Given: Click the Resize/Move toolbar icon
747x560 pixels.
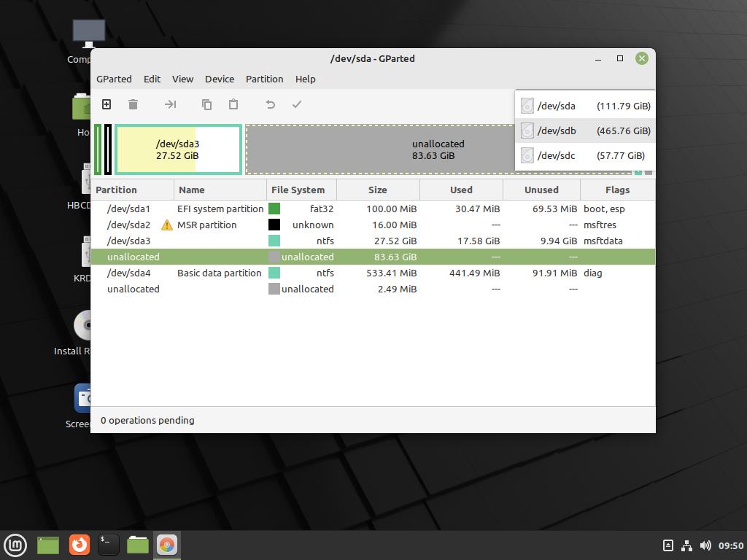Looking at the screenshot, I should [x=170, y=104].
